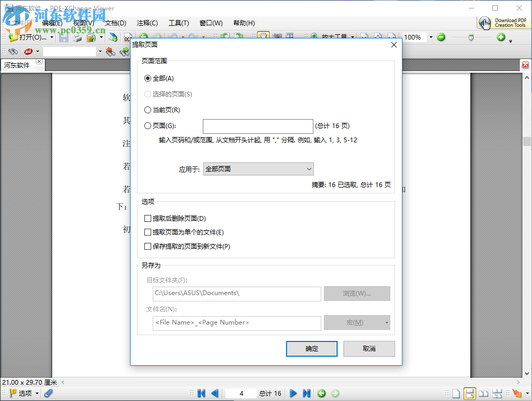The image size is (532, 401).
Task: Open the attachments paperclip icon in status bar
Action: click(x=48, y=393)
